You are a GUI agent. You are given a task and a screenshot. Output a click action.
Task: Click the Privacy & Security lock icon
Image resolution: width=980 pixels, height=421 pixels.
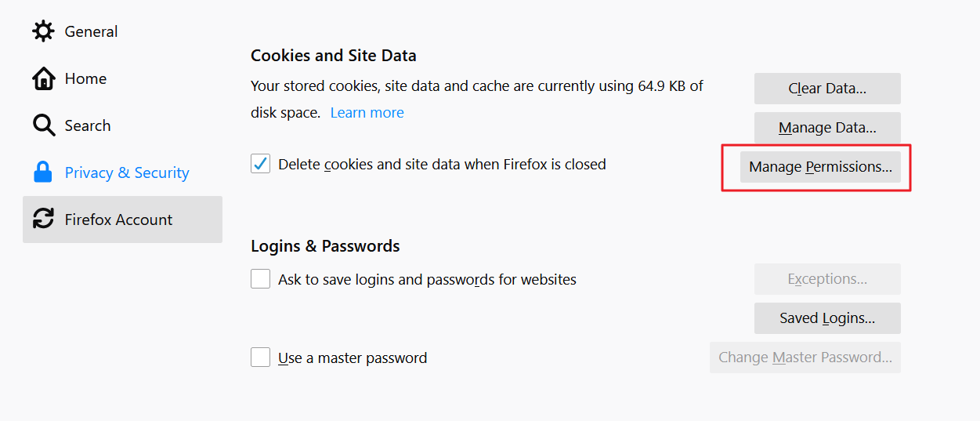pos(43,172)
